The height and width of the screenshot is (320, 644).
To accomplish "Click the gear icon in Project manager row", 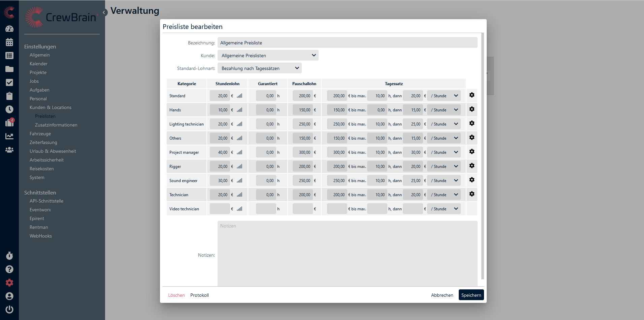I will (472, 152).
